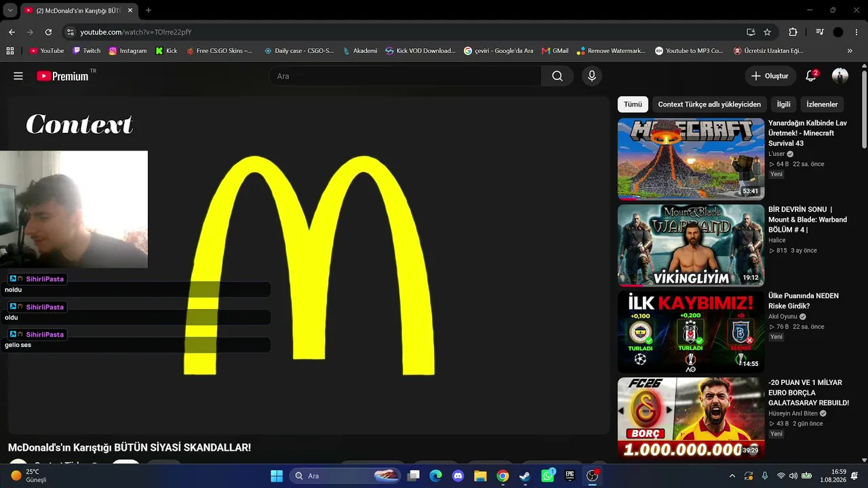Click the McDonald's video player area

(x=309, y=265)
